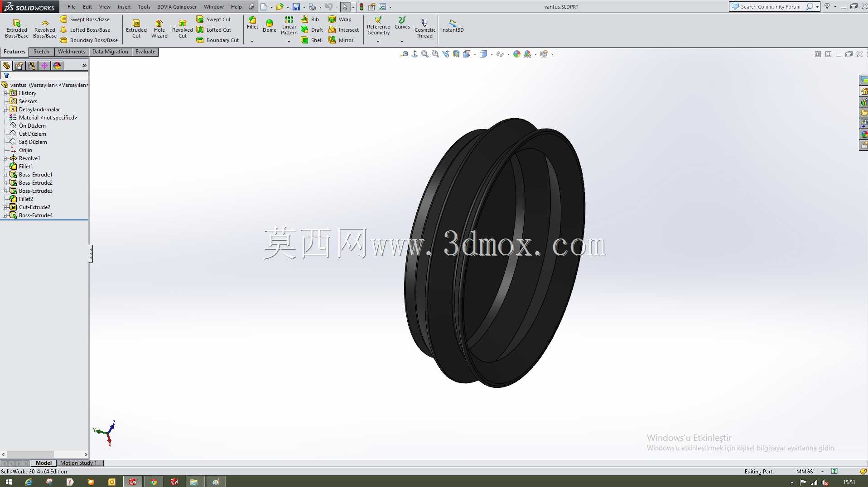This screenshot has width=868, height=487.
Task: Pick the Swept Cut feature
Action: tap(214, 19)
